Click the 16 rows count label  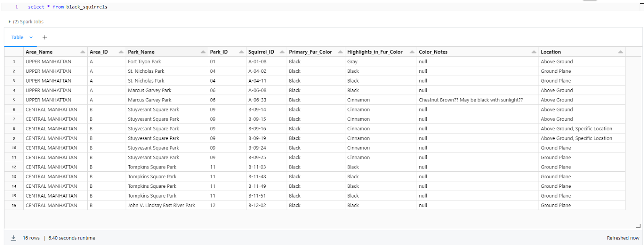[x=31, y=238]
